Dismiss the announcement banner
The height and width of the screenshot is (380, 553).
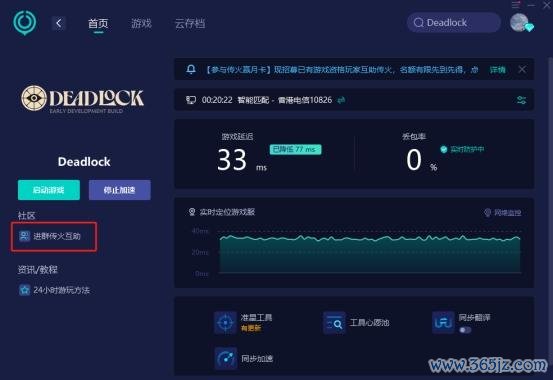[522, 69]
